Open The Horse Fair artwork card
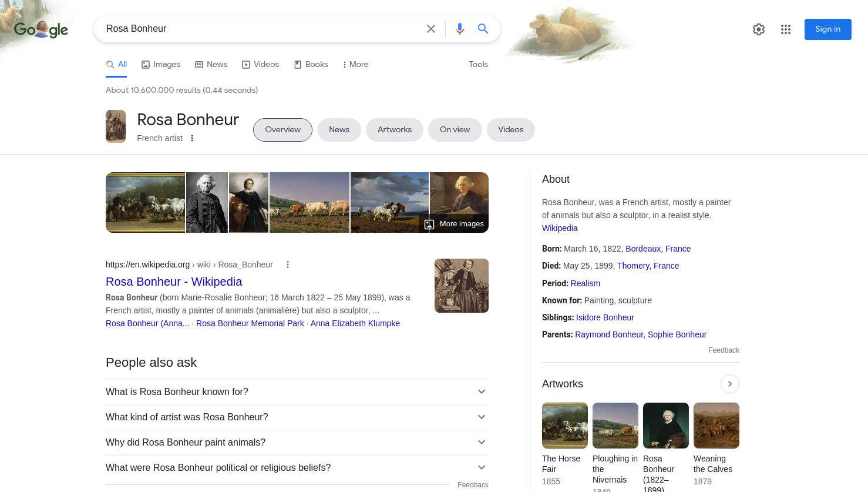This screenshot has height=492, width=868. (x=565, y=445)
